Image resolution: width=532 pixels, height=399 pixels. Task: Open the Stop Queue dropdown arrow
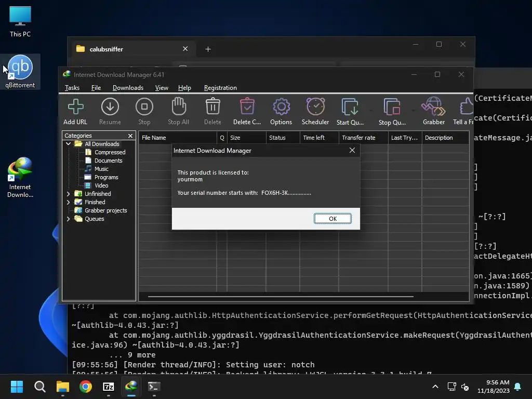click(413, 111)
